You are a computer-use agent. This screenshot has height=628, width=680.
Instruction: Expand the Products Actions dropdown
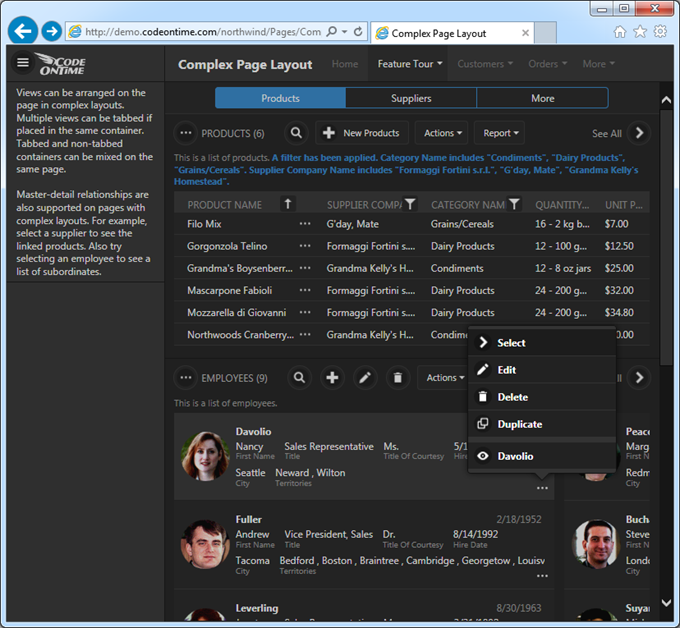[441, 133]
